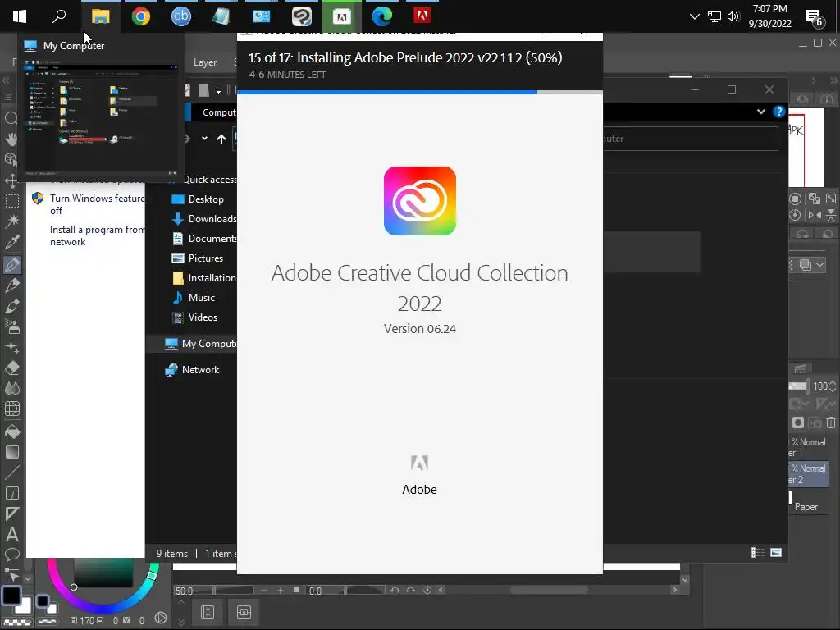840x630 pixels.
Task: Select the Hand move tool
Action: (11, 139)
